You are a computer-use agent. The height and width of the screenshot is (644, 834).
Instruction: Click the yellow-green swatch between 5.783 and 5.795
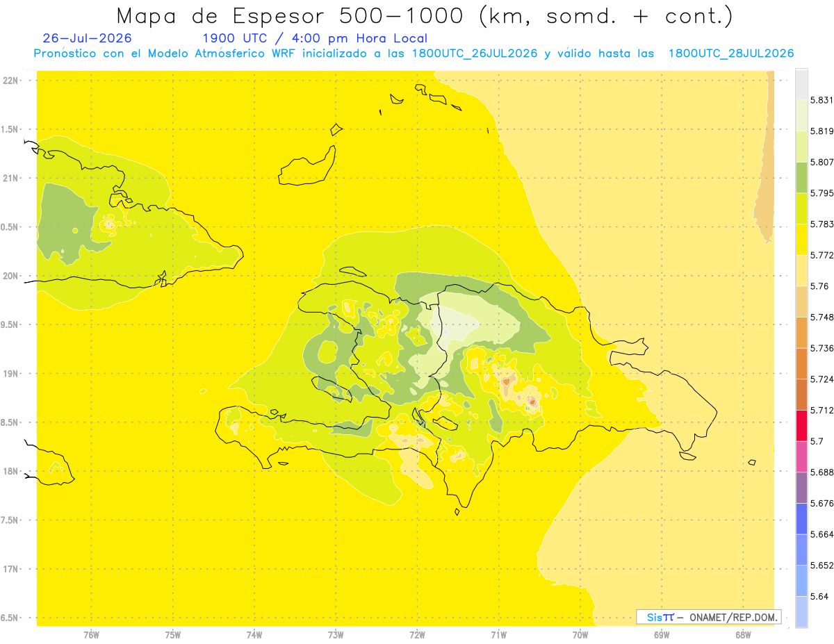[x=801, y=208]
